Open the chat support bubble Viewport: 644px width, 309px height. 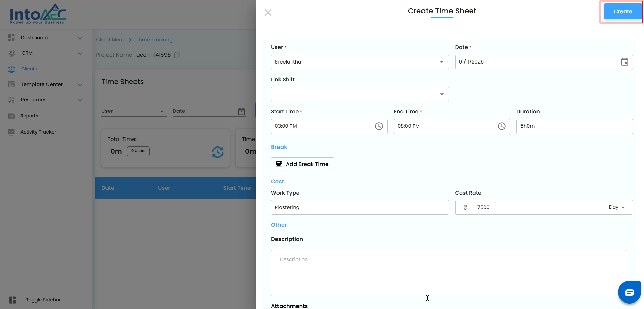point(629,292)
